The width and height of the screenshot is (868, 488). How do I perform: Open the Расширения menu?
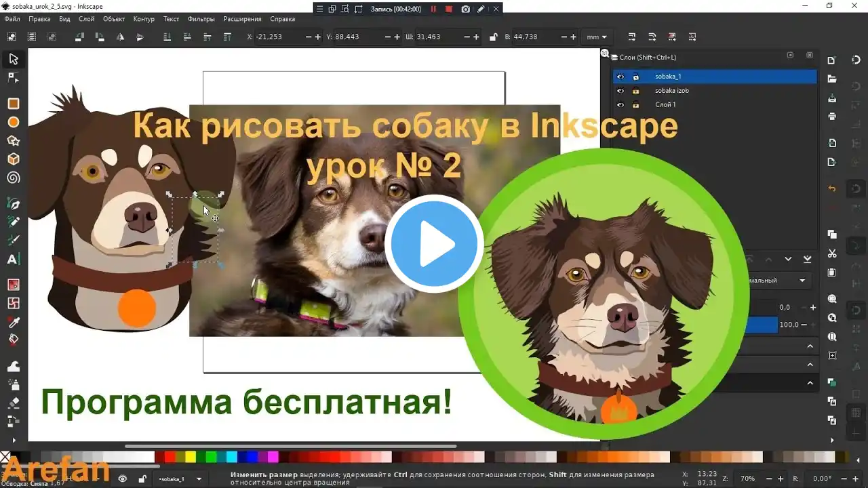pyautogui.click(x=242, y=19)
